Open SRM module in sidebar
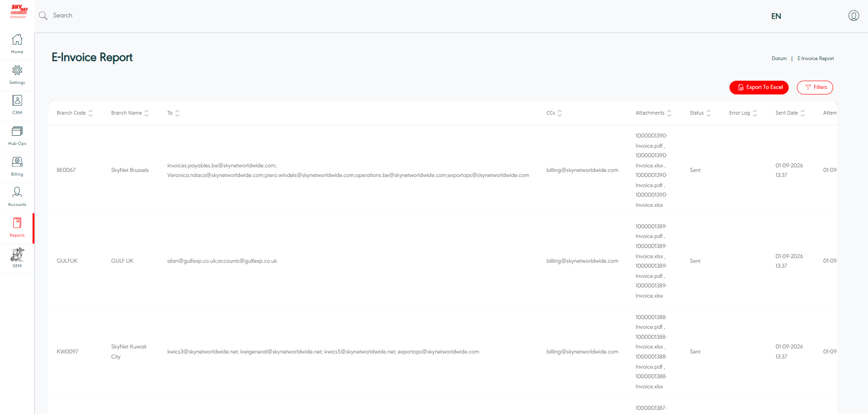This screenshot has height=414, width=868. pyautogui.click(x=17, y=259)
